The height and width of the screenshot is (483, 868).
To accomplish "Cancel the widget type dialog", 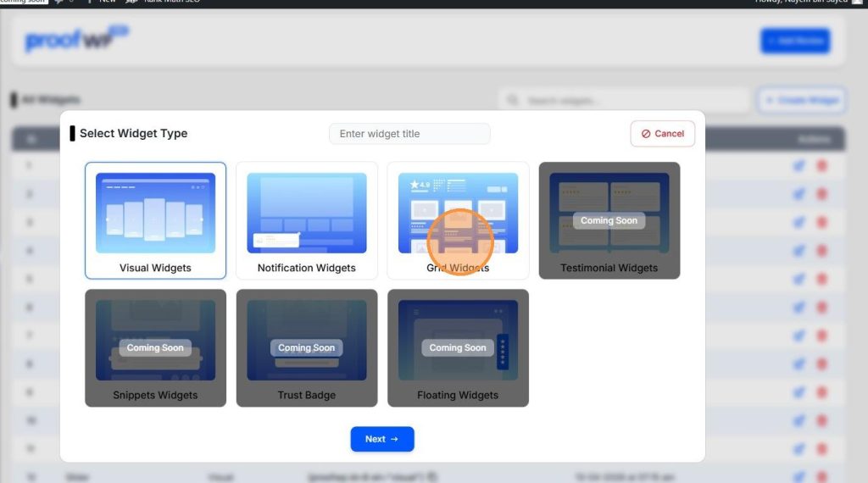I will [663, 134].
